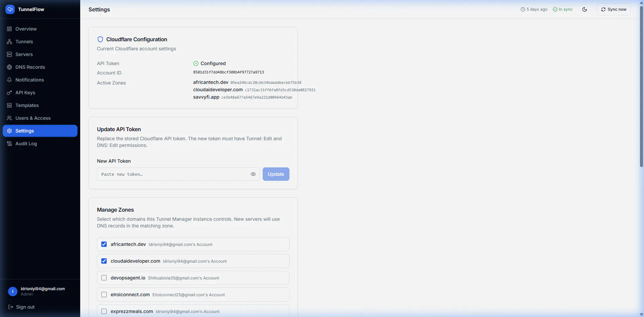Viewport: 644px width, 317px height.
Task: Click the Account ID value 8501d31f7dd48bcf308b4f97727a9713
Action: point(228,72)
